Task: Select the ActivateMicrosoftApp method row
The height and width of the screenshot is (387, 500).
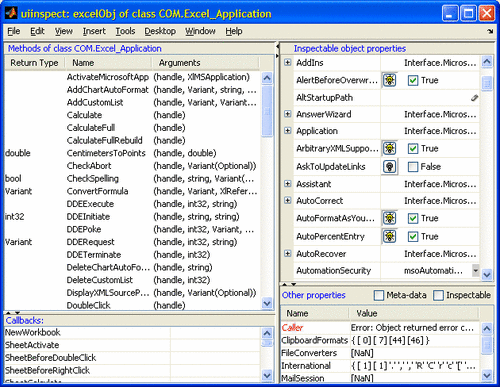Action: [132, 77]
